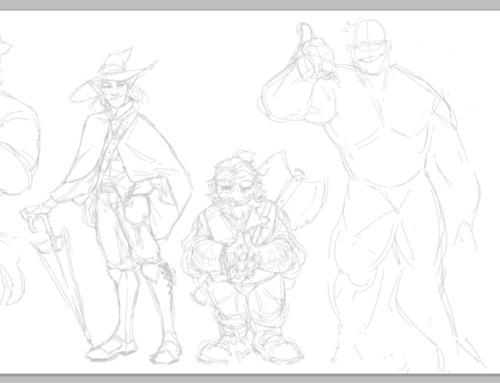The image size is (500, 383).
Task: Click the gray strip below the canvas
Action: tap(250, 379)
